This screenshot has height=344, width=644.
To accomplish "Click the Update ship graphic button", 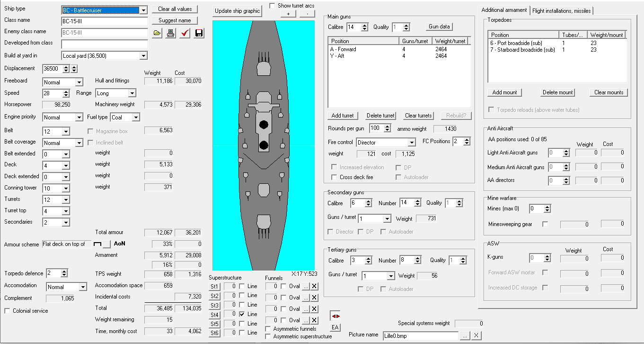I will point(237,11).
